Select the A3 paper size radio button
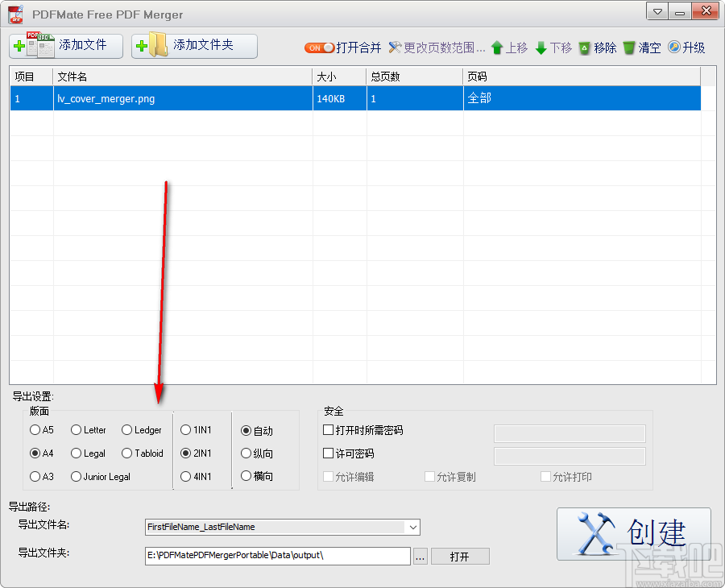Image resolution: width=725 pixels, height=588 pixels. [35, 476]
